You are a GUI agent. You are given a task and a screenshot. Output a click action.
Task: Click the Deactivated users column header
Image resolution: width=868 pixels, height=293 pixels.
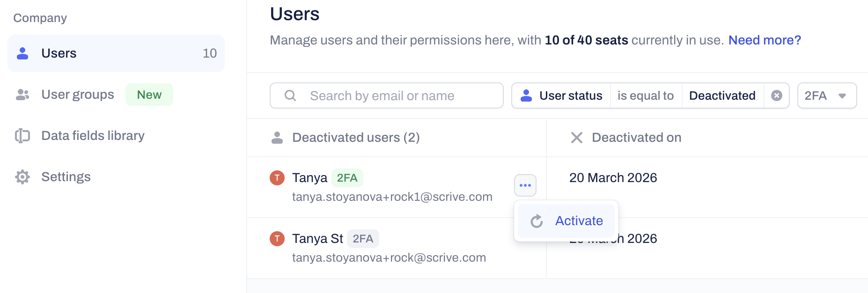coord(355,138)
